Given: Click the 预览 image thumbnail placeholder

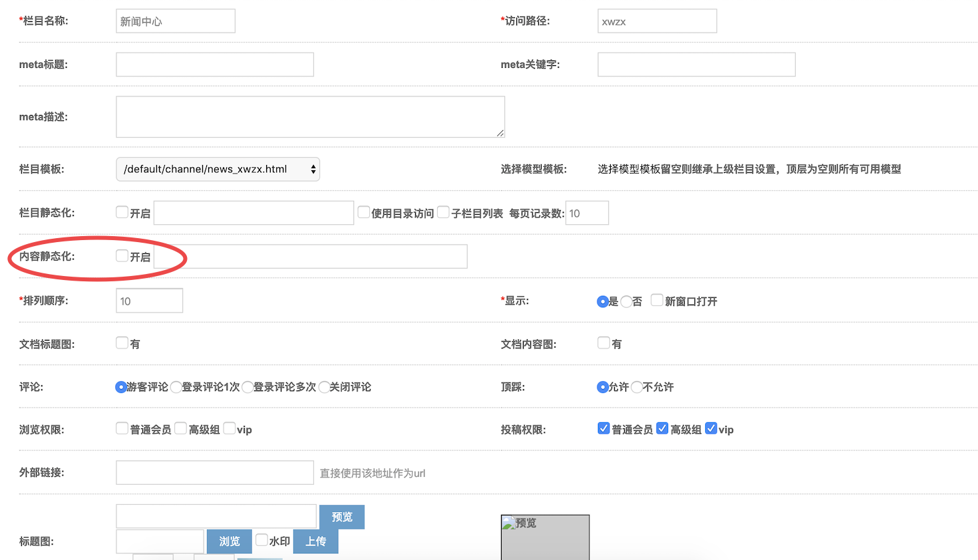Looking at the screenshot, I should coord(545,537).
